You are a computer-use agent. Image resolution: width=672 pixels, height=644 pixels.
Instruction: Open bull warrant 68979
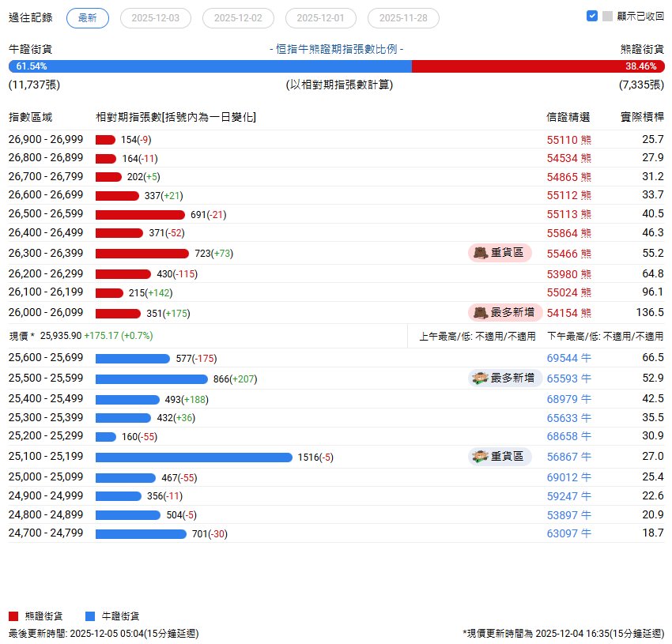coord(568,399)
